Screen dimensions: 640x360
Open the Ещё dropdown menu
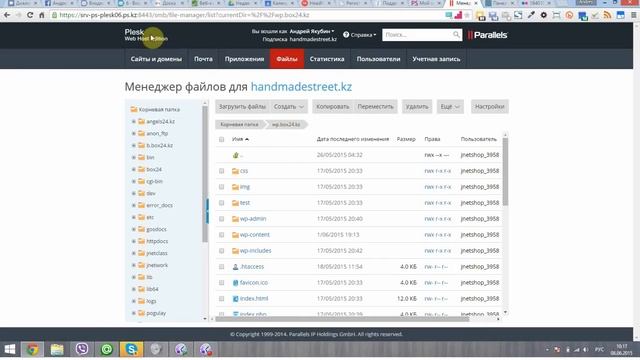click(x=450, y=107)
